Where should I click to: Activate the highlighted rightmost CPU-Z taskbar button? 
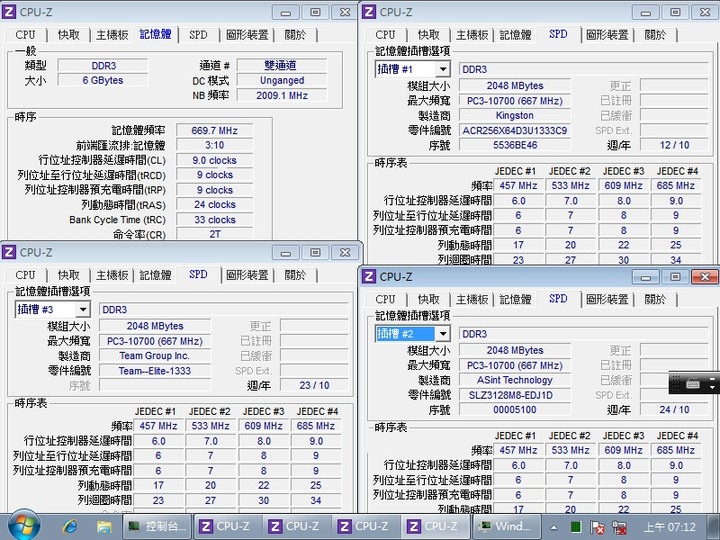[435, 526]
